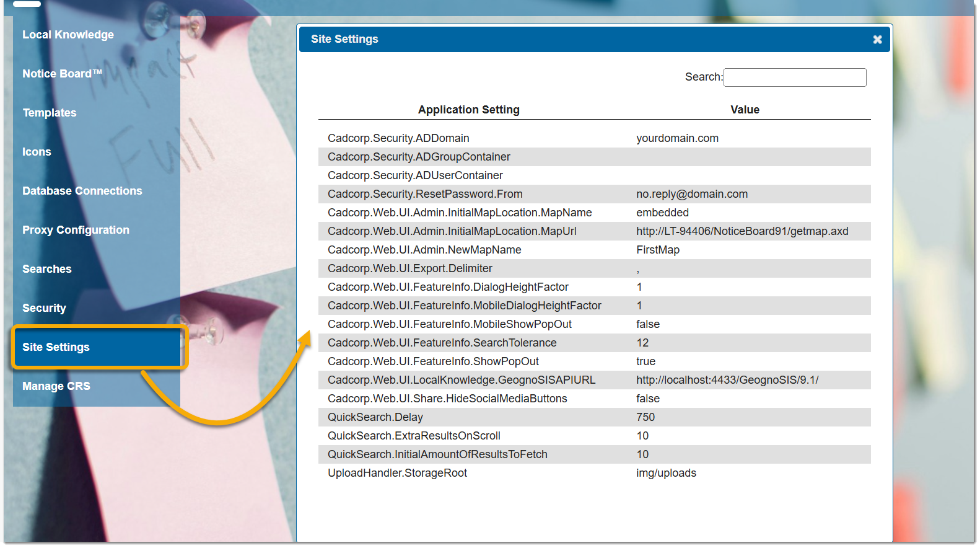Select the Cadcorp.Security.ADDomain setting row

pos(398,138)
